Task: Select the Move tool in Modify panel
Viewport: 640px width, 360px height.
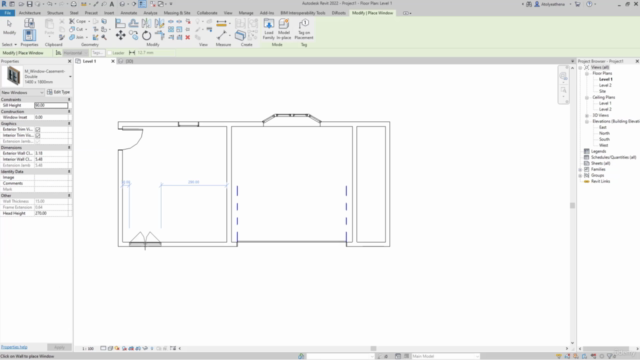Action: 120,35
